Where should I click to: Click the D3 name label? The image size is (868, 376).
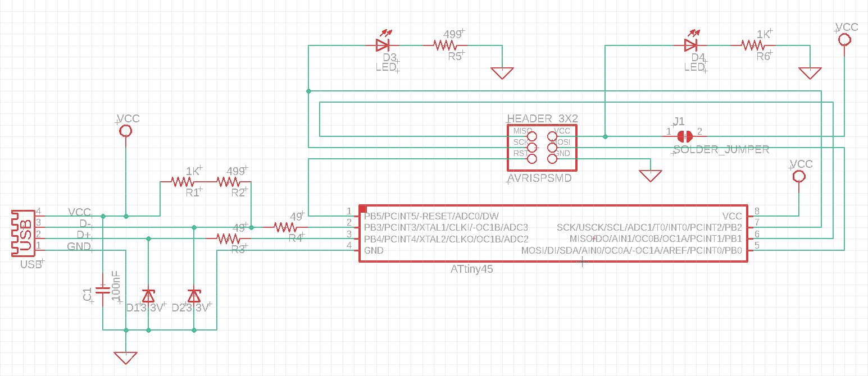click(x=390, y=58)
